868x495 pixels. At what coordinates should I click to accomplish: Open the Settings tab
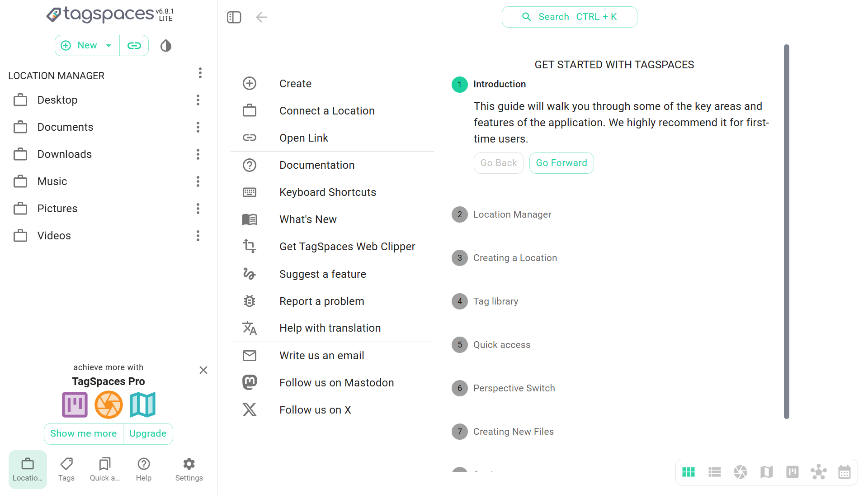189,470
